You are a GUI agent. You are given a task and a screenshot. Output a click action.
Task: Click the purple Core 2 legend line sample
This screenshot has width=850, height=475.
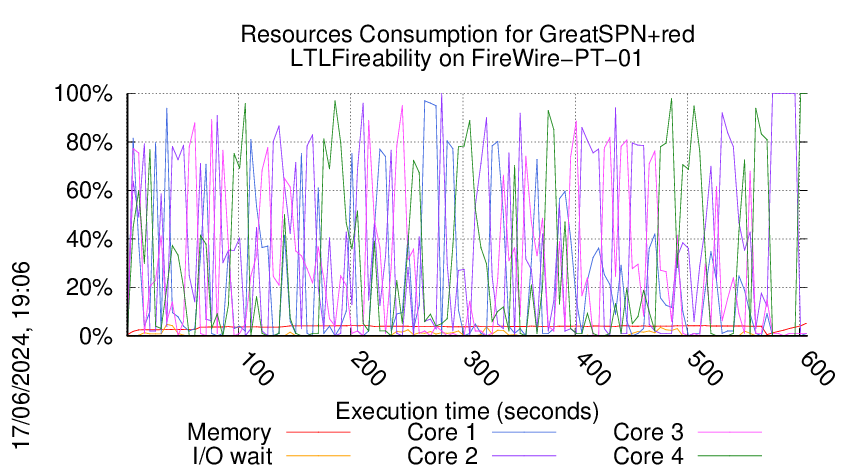(524, 456)
